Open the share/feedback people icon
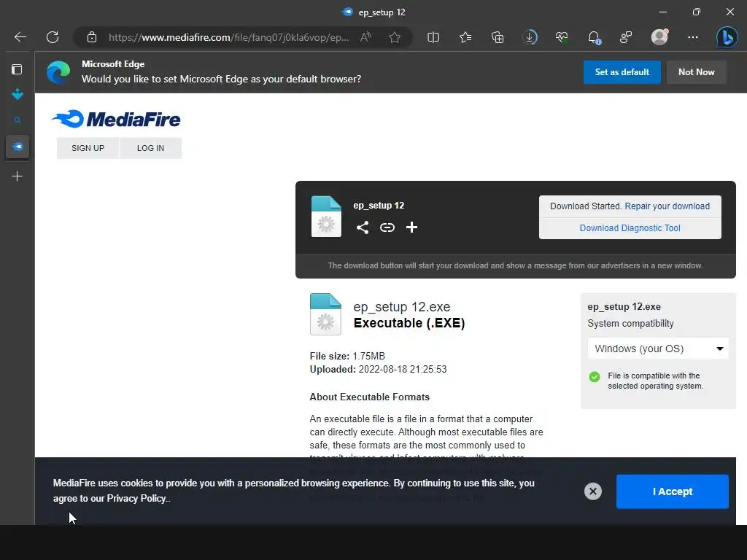 (626, 37)
